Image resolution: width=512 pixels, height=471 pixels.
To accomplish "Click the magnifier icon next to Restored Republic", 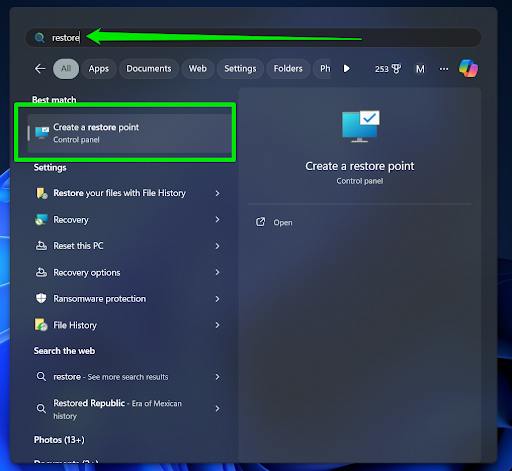I will click(41, 409).
